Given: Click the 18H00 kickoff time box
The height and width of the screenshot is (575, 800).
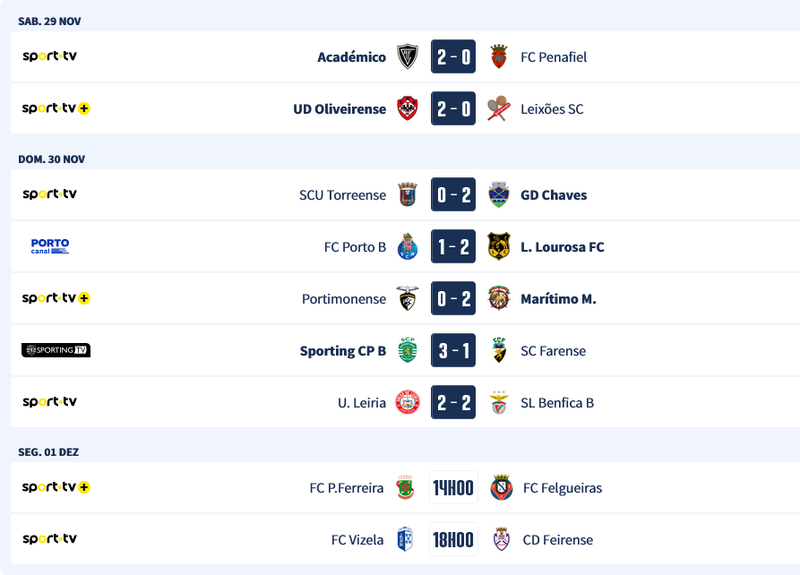Looking at the screenshot, I should pos(453,540).
